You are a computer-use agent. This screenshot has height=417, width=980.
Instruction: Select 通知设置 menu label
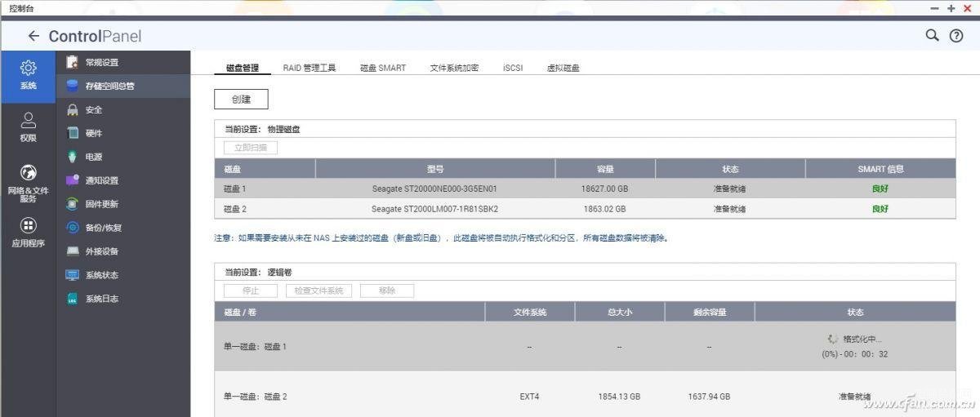pos(102,181)
